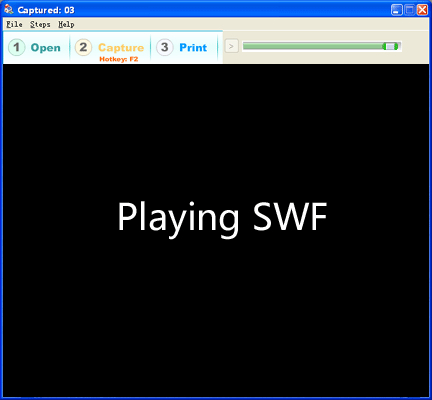
Task: Click the application icon in the title bar
Action: click(x=9, y=9)
